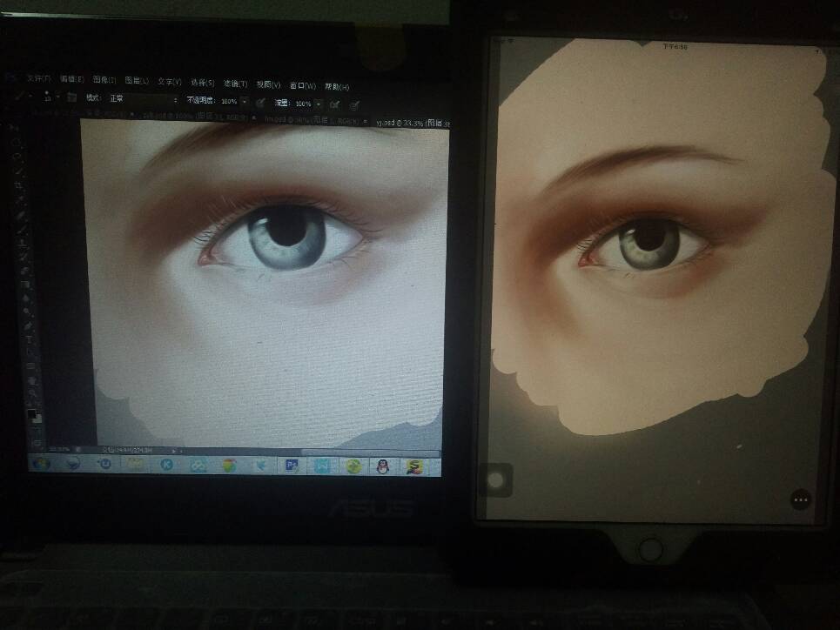
Task: Select the Eraser tool
Action: click(x=24, y=271)
